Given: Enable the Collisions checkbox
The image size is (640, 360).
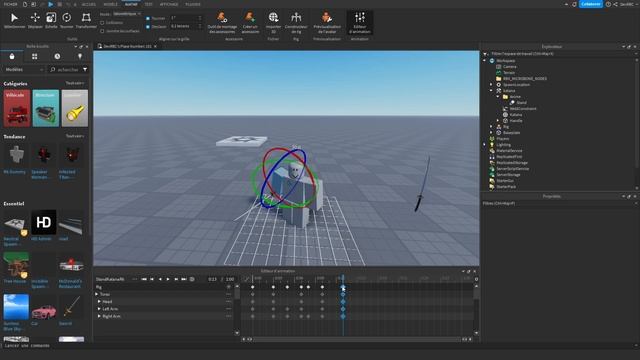Looking at the screenshot, I should pos(102,23).
